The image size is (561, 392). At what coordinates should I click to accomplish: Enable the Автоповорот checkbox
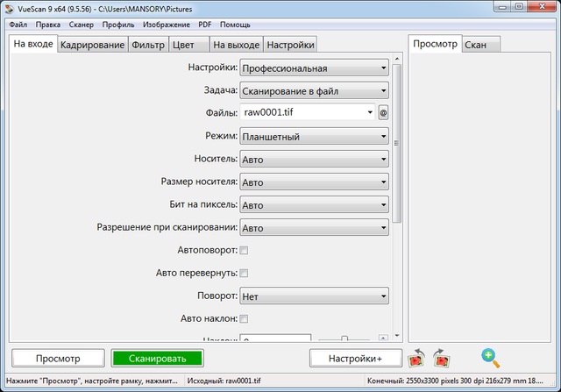[244, 251]
